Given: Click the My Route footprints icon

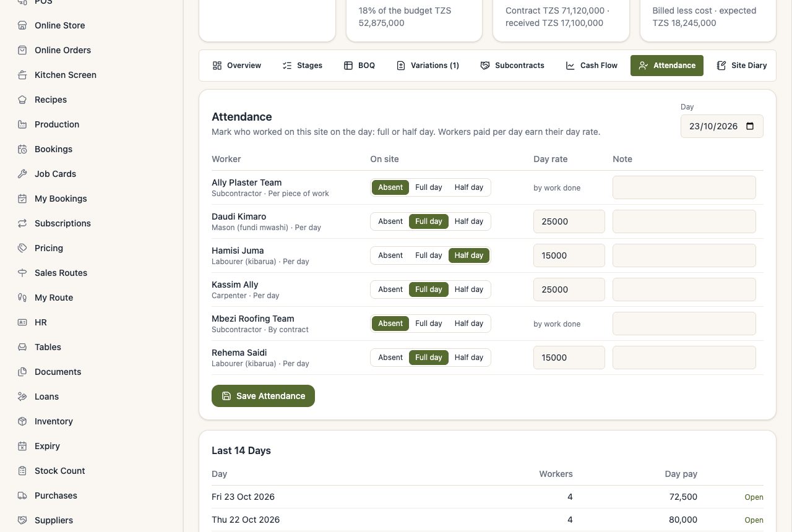Looking at the screenshot, I should (22, 298).
